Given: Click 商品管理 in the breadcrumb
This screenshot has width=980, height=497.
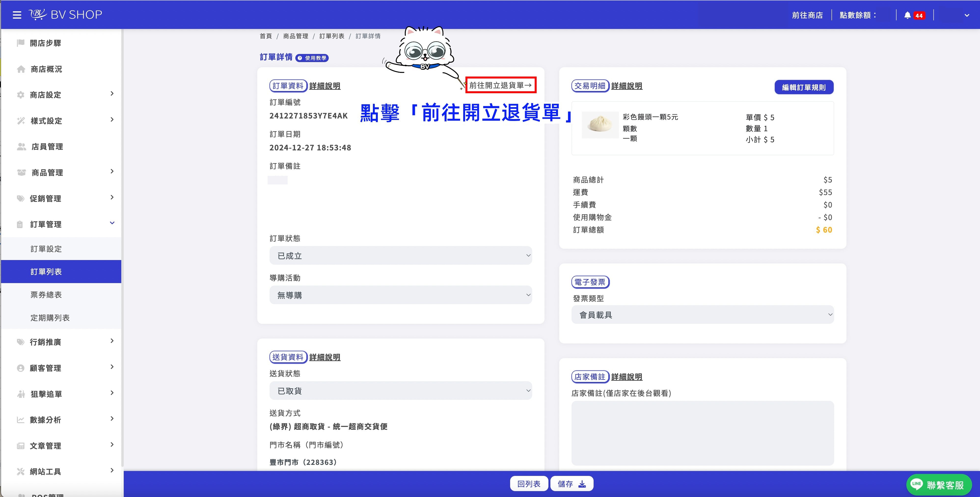Looking at the screenshot, I should tap(296, 36).
